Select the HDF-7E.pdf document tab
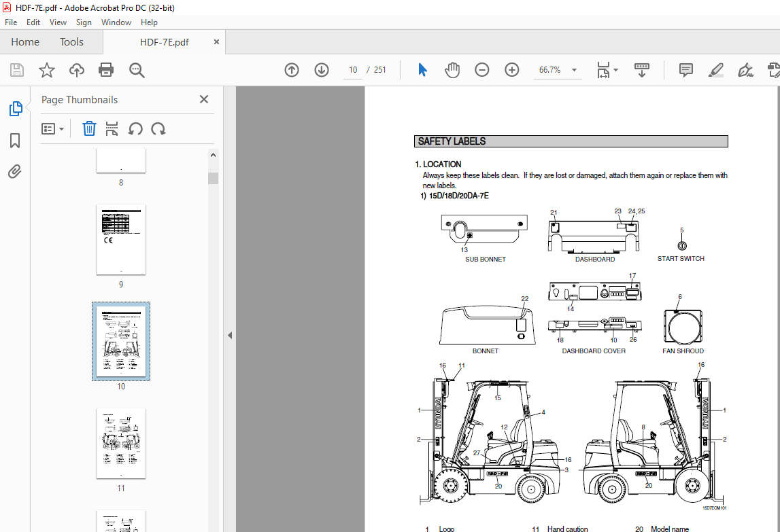Image resolution: width=780 pixels, height=532 pixels. (164, 42)
